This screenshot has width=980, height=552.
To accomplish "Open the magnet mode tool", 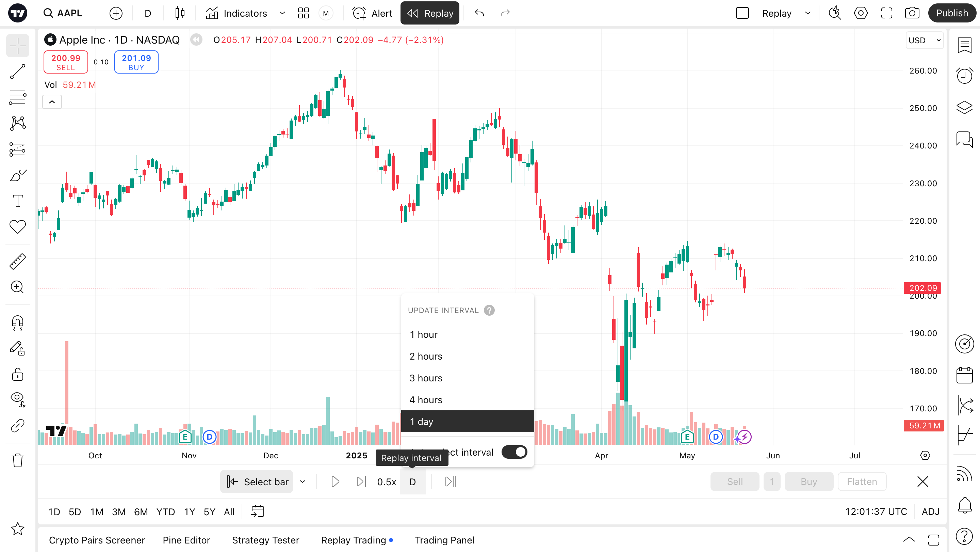I will pos(17,323).
